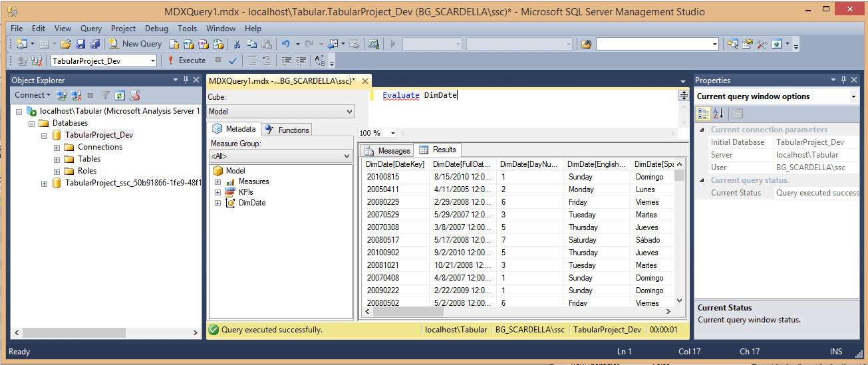Open the TabularProject_Dev database dropdown

pos(153,61)
